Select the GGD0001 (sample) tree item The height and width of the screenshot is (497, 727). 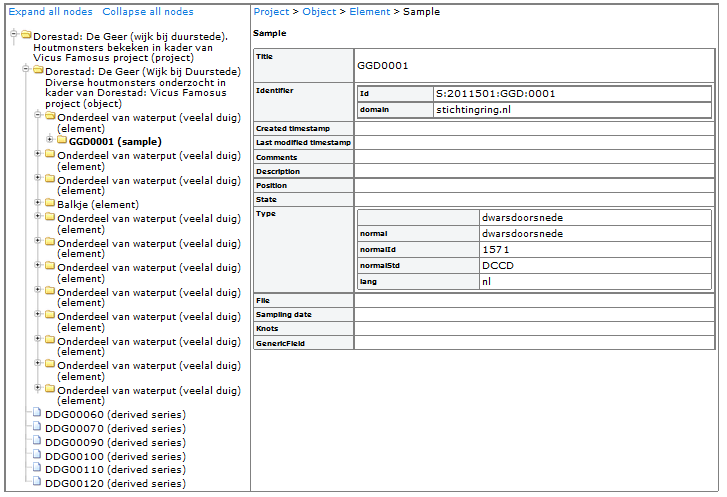pyautogui.click(x=115, y=141)
